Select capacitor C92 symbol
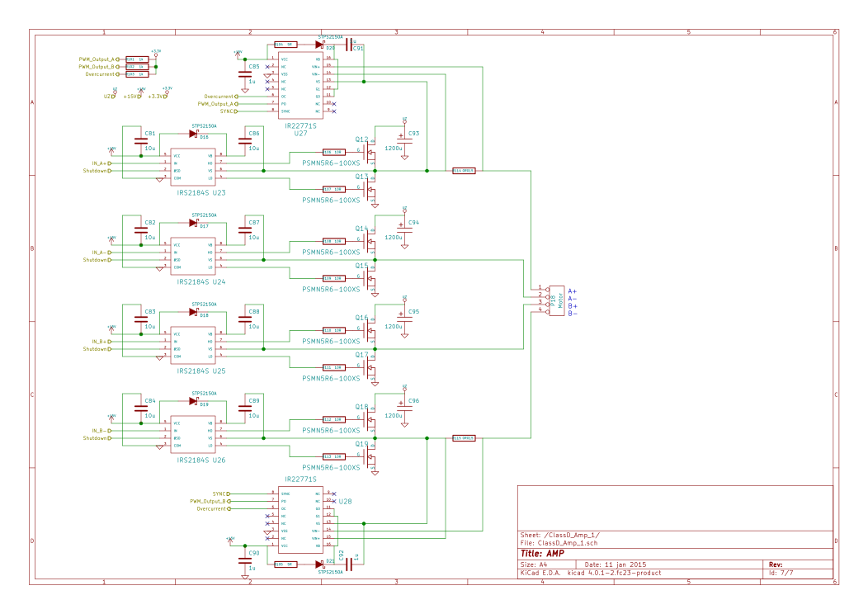This screenshot has width=868, height=614. click(x=349, y=564)
